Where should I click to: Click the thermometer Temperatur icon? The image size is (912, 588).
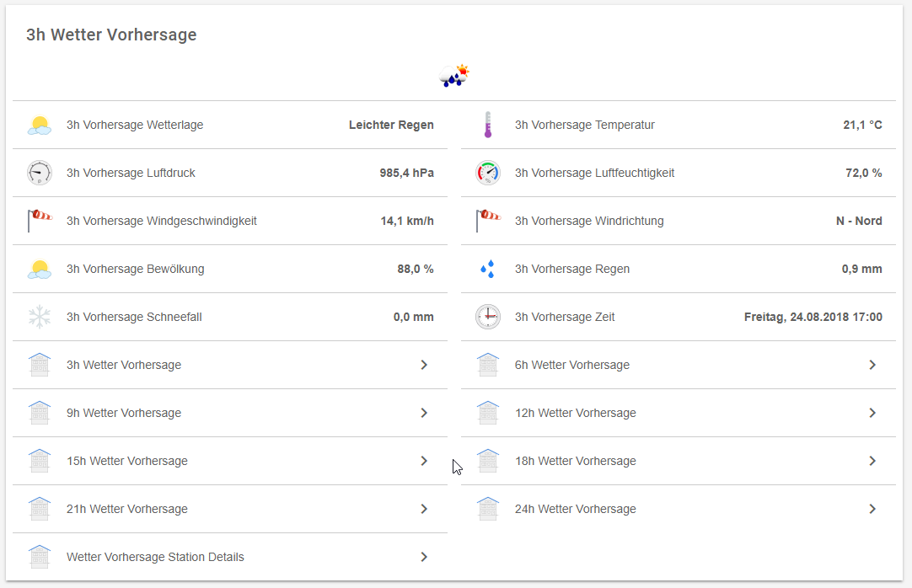coord(487,124)
